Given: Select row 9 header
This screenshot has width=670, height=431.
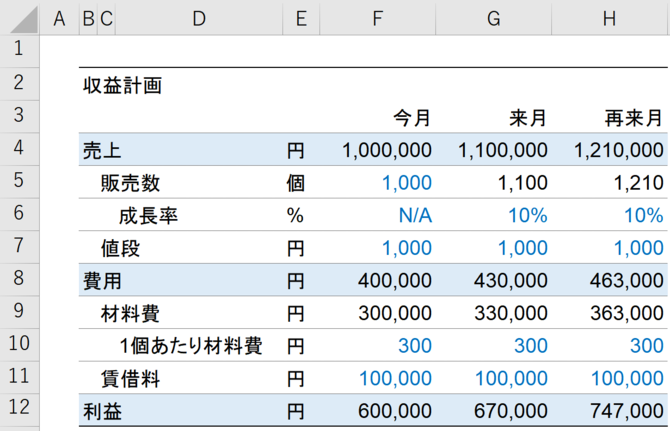Looking at the screenshot, I should 19,312.
